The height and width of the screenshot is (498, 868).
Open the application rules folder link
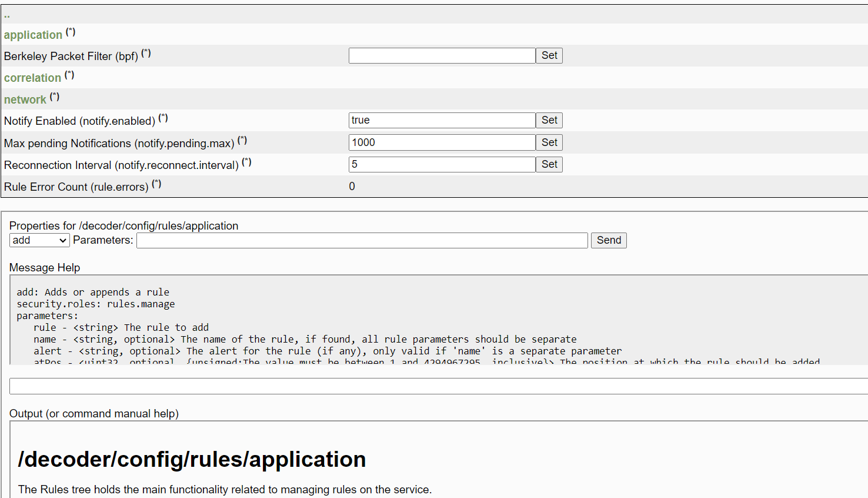click(33, 35)
